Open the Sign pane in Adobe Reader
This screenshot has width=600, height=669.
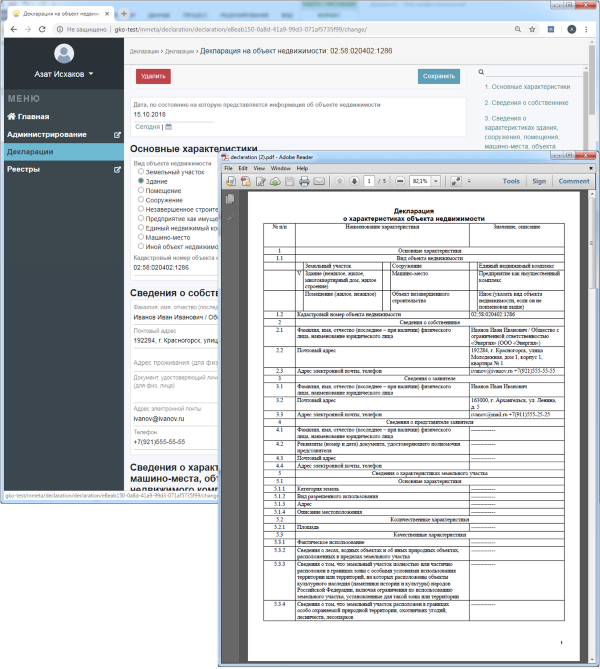539,181
